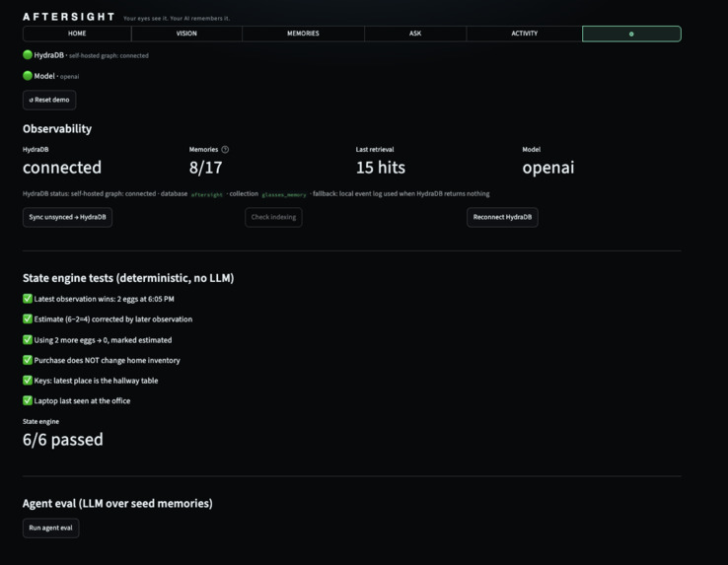Click the 'connected' HydraDB metric value
The width and height of the screenshot is (728, 565).
62,168
